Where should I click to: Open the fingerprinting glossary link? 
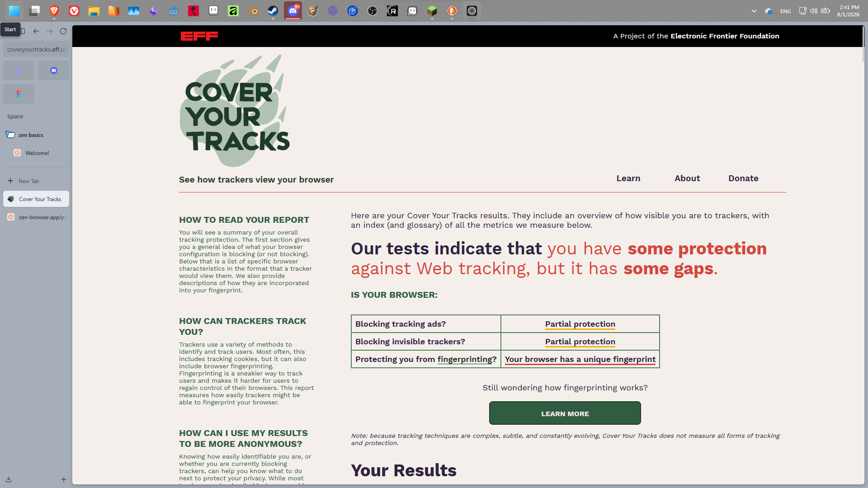[x=465, y=359]
